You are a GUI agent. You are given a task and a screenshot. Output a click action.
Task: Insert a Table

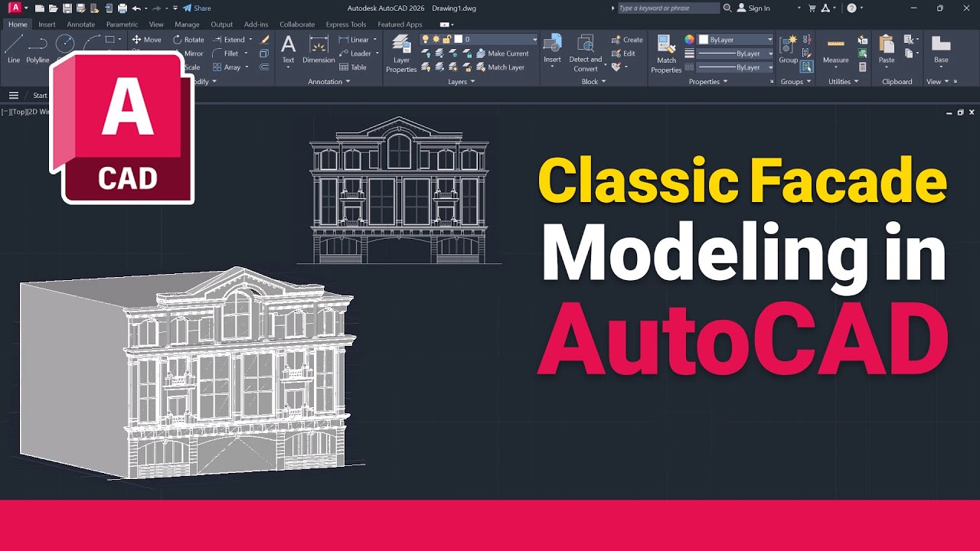(352, 67)
